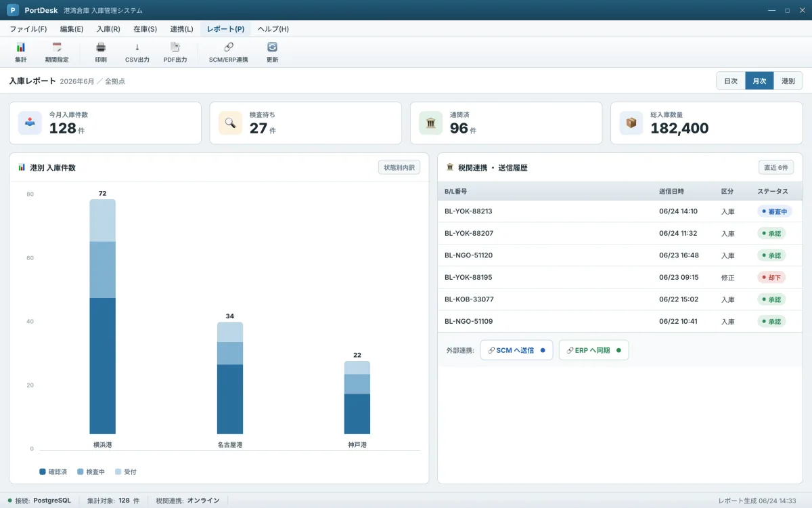Viewport: 812px width, 508px height.
Task: Click the PortDesk app logo
Action: [12, 10]
